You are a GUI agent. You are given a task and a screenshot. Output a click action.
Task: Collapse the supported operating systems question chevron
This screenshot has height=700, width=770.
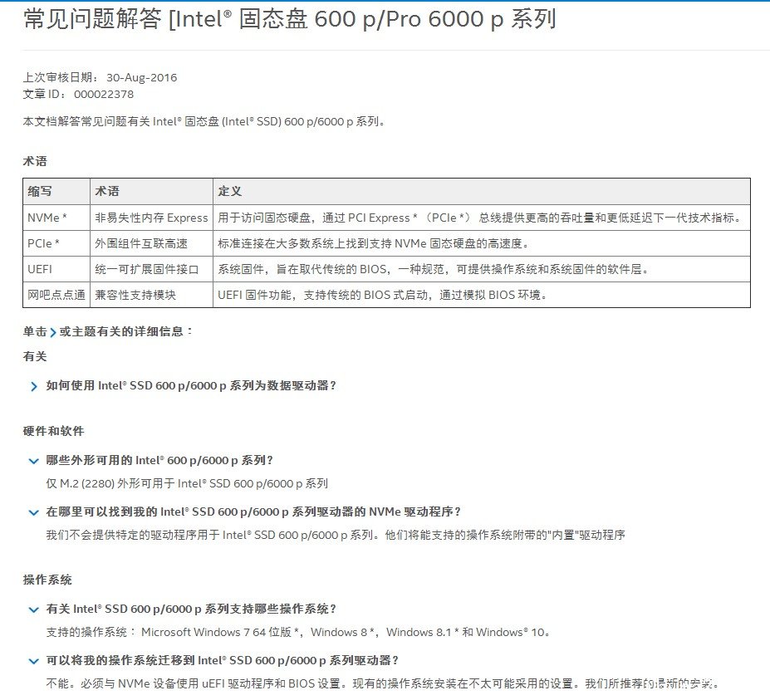click(33, 609)
